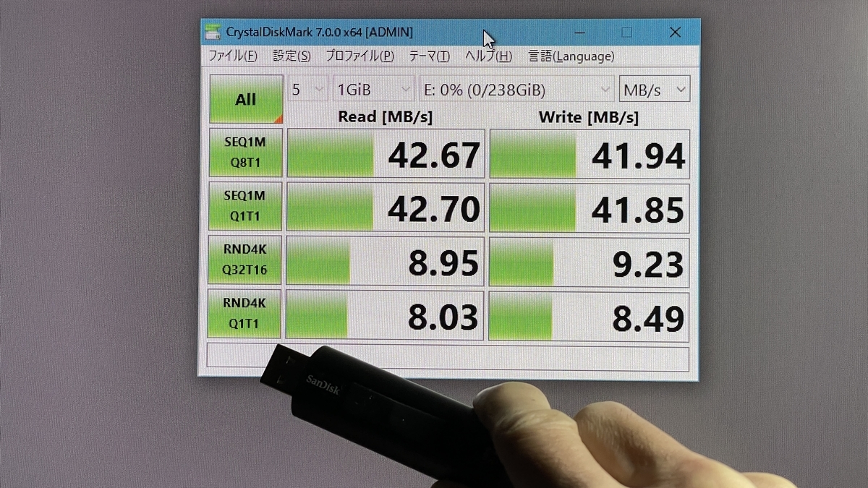Click the RND4K Q1T1 write result 8.49

[x=588, y=315]
